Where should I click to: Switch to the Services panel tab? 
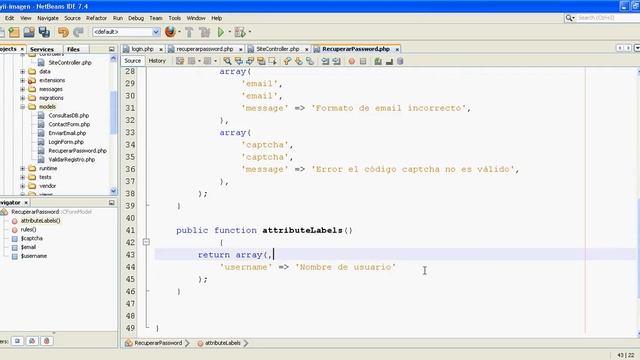42,49
